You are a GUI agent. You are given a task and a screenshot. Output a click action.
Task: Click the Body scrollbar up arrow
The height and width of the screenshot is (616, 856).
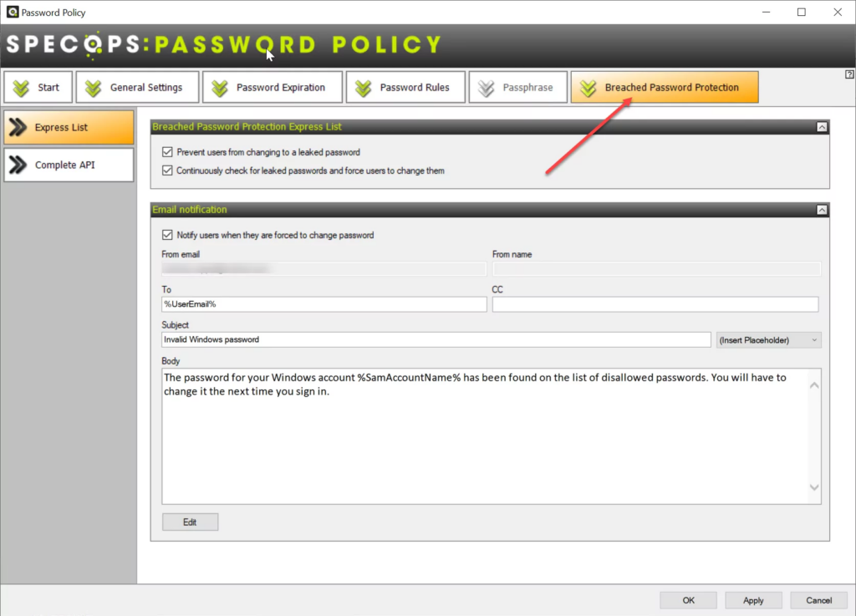pos(814,385)
